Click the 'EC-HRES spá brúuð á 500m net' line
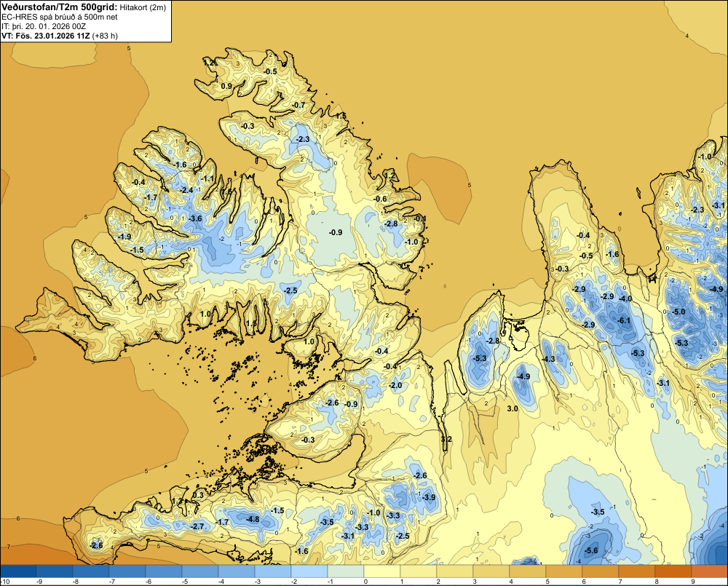 coord(60,17)
